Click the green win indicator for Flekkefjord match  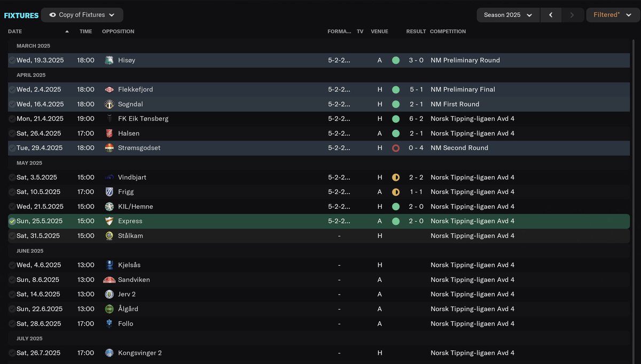[396, 90]
